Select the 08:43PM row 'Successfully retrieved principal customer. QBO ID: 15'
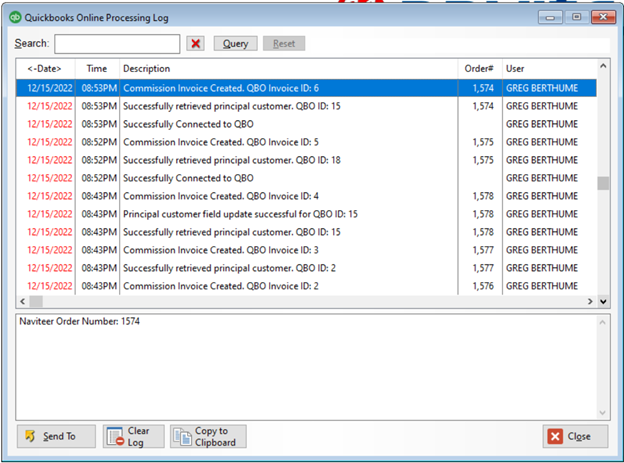 click(306, 232)
